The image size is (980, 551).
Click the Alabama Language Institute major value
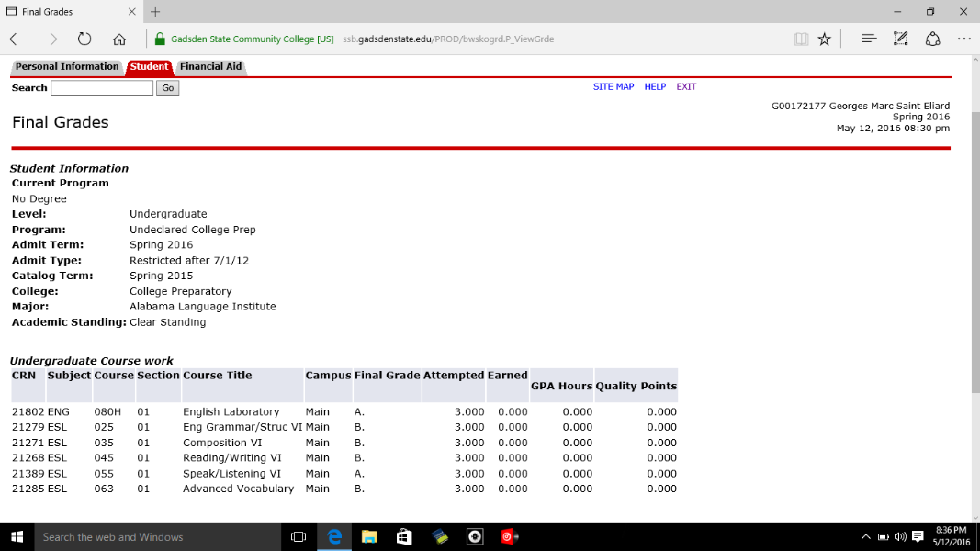pyautogui.click(x=202, y=307)
